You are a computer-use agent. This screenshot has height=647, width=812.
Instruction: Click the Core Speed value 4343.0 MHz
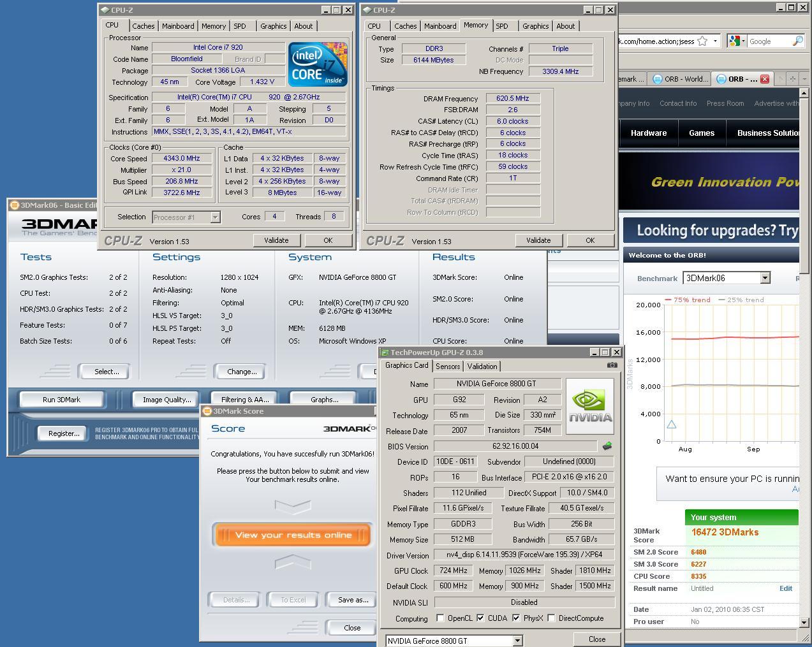pos(182,159)
